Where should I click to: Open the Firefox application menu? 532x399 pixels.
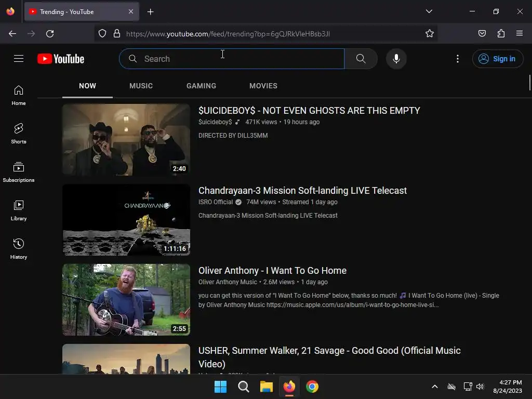click(x=520, y=33)
